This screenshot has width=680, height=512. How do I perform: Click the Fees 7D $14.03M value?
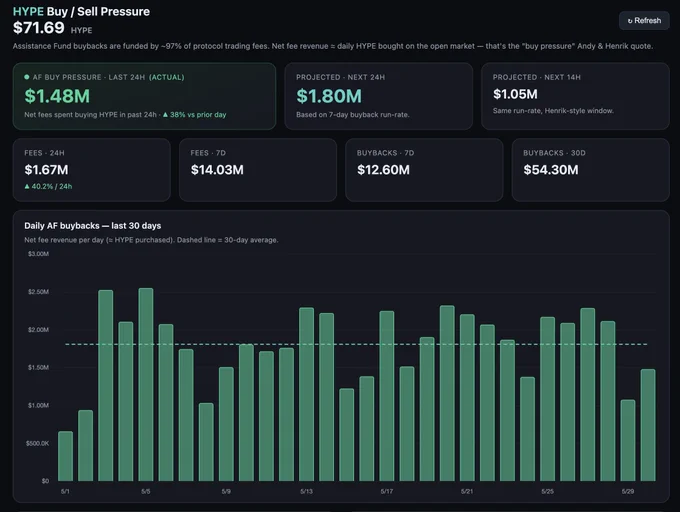tap(217, 170)
